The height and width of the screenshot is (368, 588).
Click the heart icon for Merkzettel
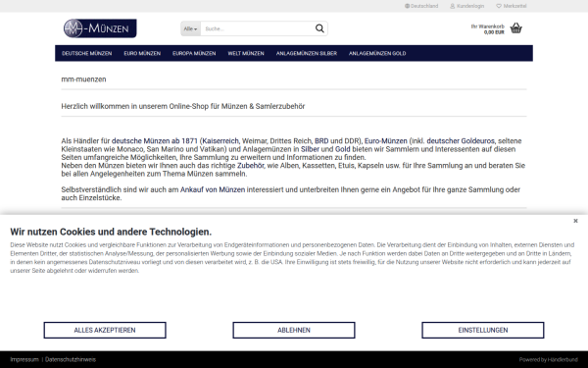tap(499, 6)
